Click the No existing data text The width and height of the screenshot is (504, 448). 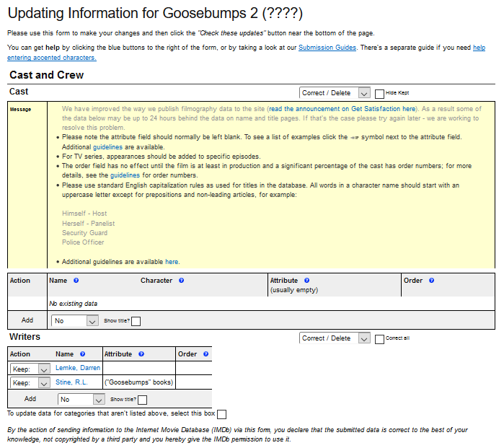(74, 304)
